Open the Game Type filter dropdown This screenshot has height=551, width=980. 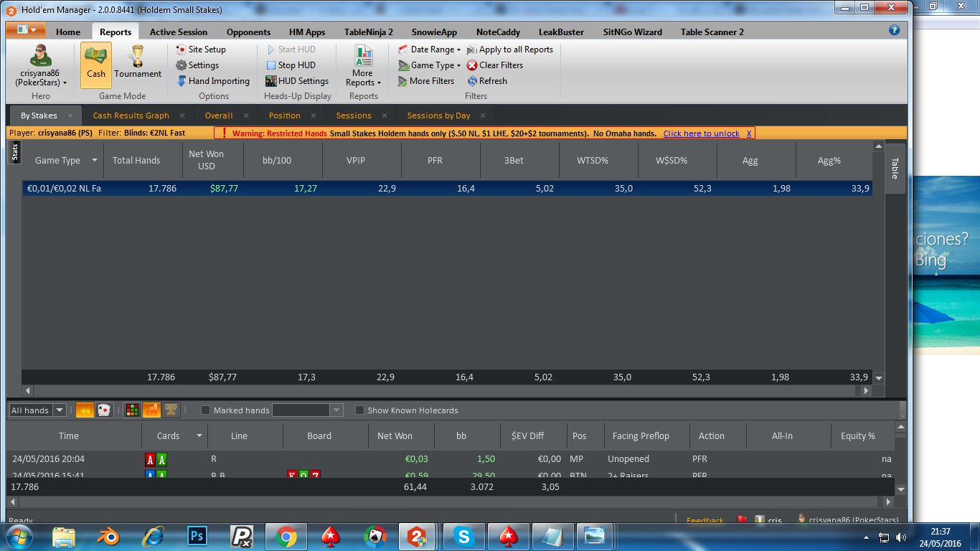pos(429,65)
